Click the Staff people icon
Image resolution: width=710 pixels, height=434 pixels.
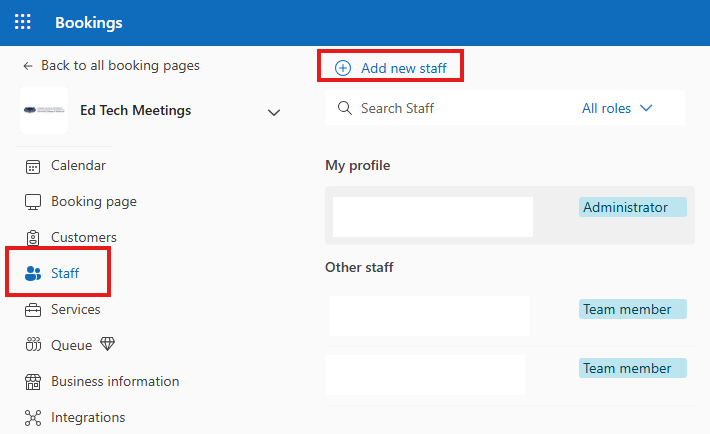click(x=33, y=274)
